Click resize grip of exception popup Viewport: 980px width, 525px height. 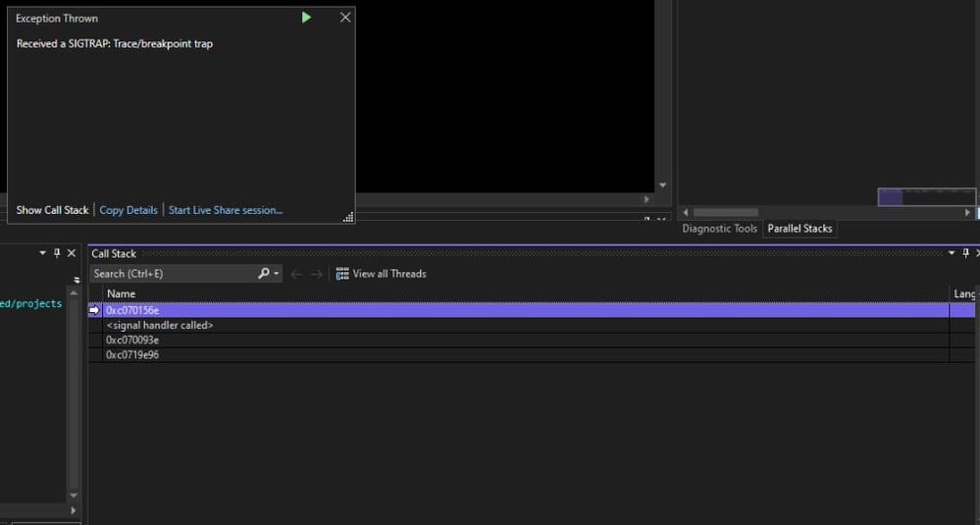pyautogui.click(x=349, y=217)
